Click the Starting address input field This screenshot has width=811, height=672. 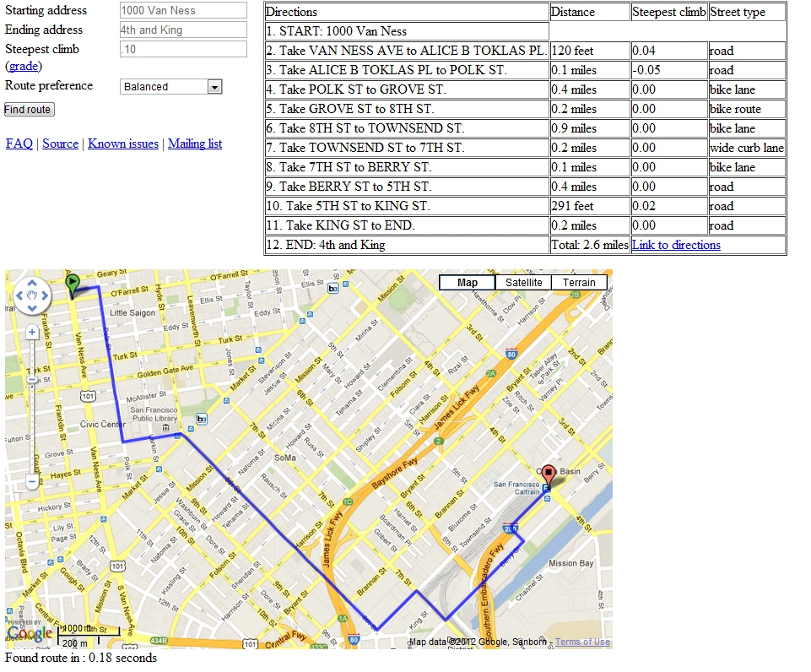pos(181,10)
